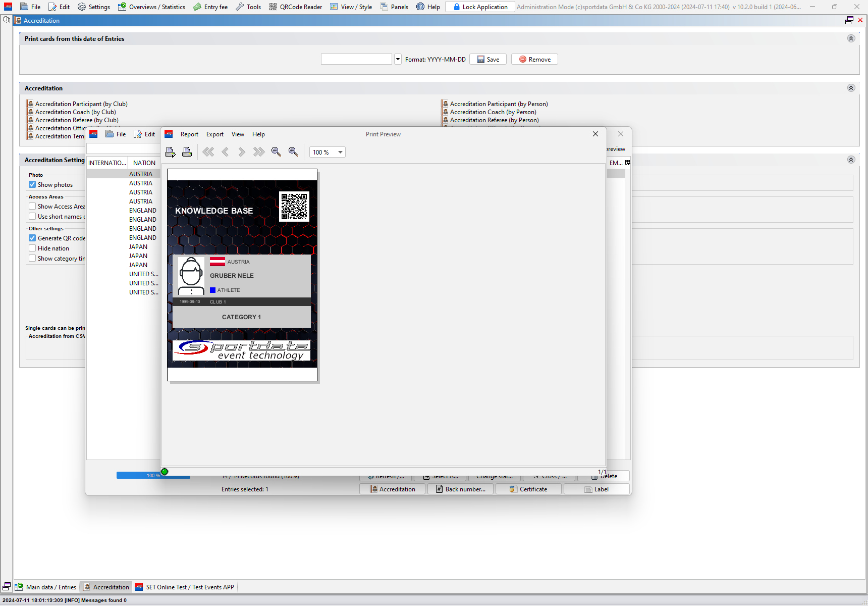The height and width of the screenshot is (606, 868).
Task: Collapse the Accreditation section
Action: (x=851, y=88)
